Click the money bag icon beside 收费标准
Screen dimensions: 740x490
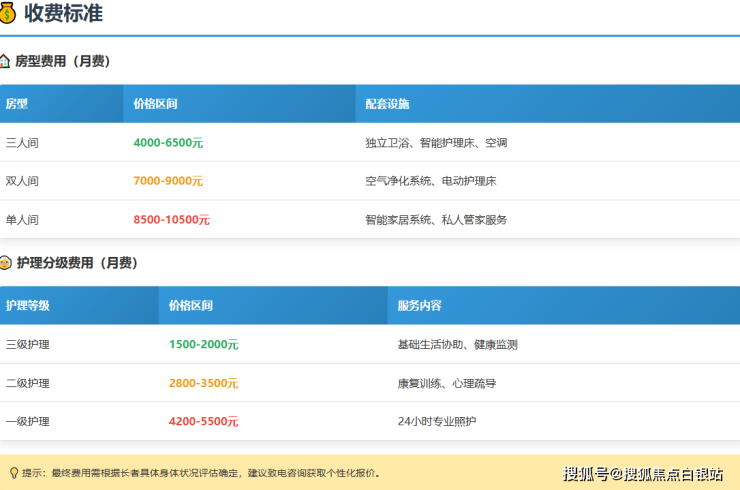(8, 13)
